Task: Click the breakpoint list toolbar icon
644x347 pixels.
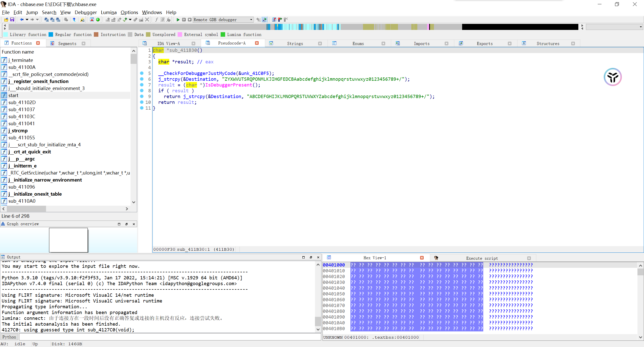Action: click(x=274, y=20)
